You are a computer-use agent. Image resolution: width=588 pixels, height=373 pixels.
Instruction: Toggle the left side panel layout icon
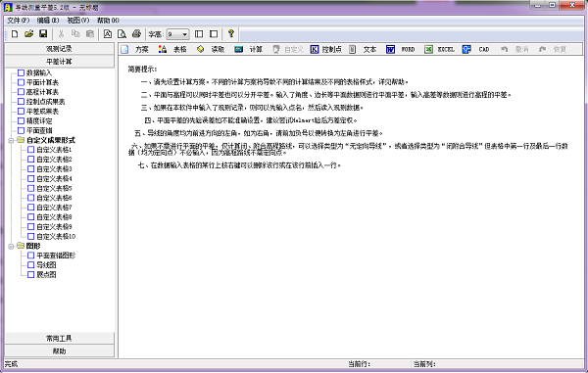(199, 34)
